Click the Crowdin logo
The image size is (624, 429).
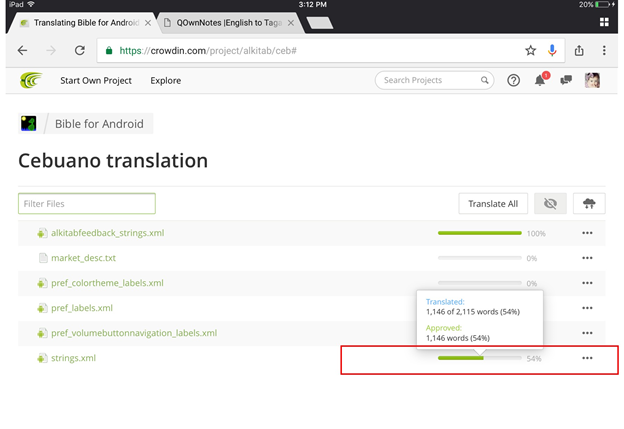pos(31,80)
